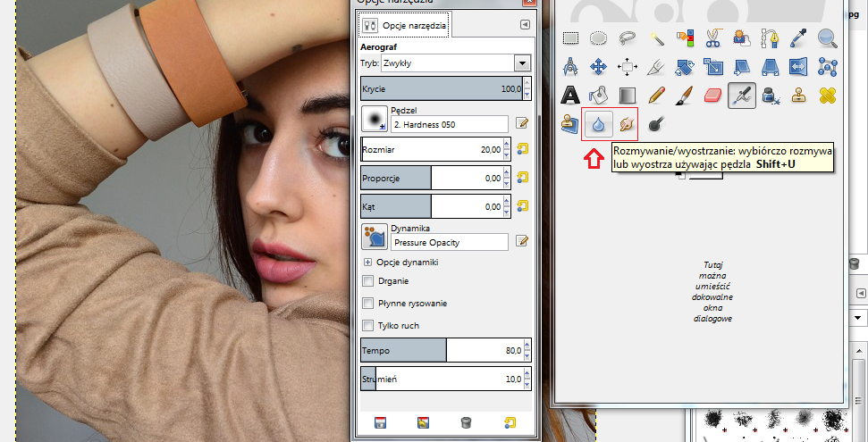Toggle the Drganie checkbox
The image size is (868, 442).
pos(367,281)
